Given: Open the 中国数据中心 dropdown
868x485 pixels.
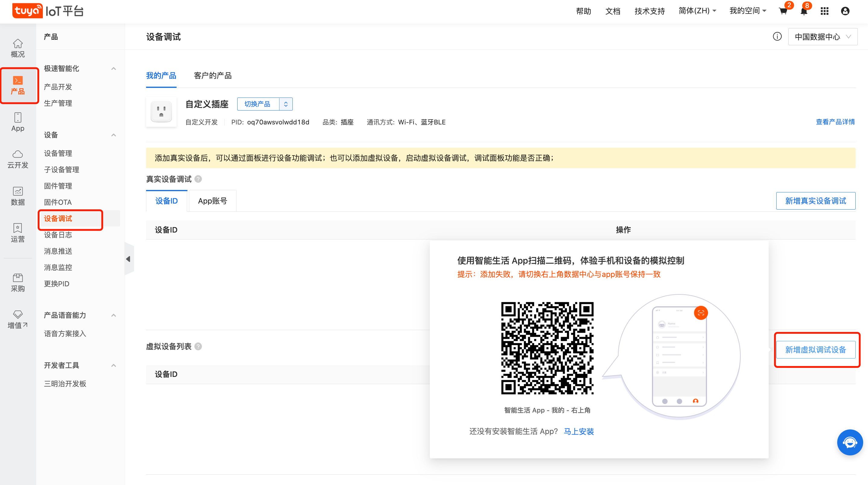Looking at the screenshot, I should 822,37.
